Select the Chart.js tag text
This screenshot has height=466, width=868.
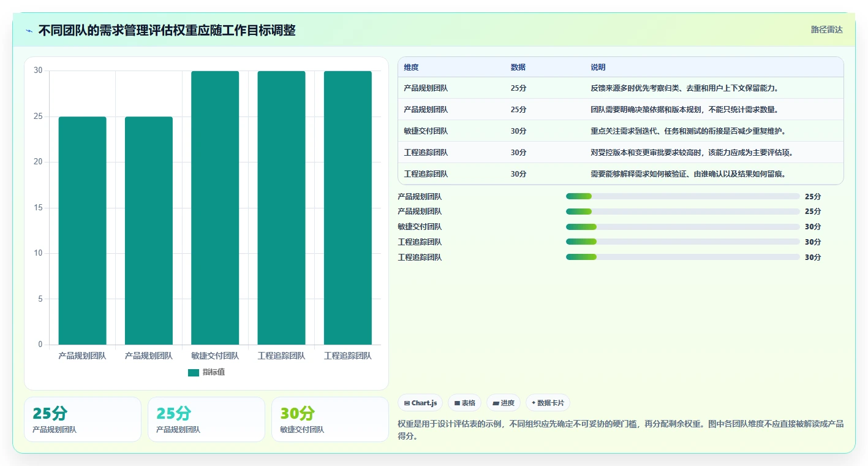click(424, 403)
